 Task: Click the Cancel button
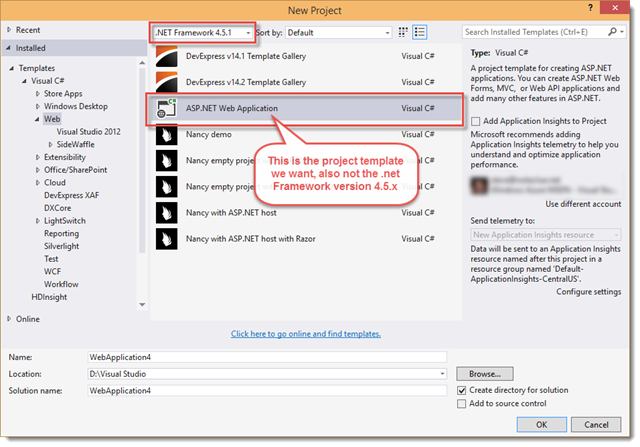pos(596,425)
